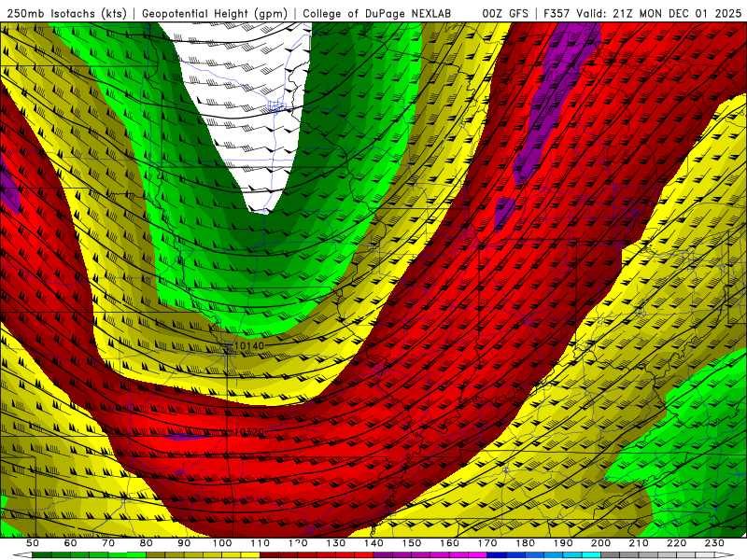Click the '250mb Isotachs (kts)' title text
747x560 pixels.
tap(66, 13)
